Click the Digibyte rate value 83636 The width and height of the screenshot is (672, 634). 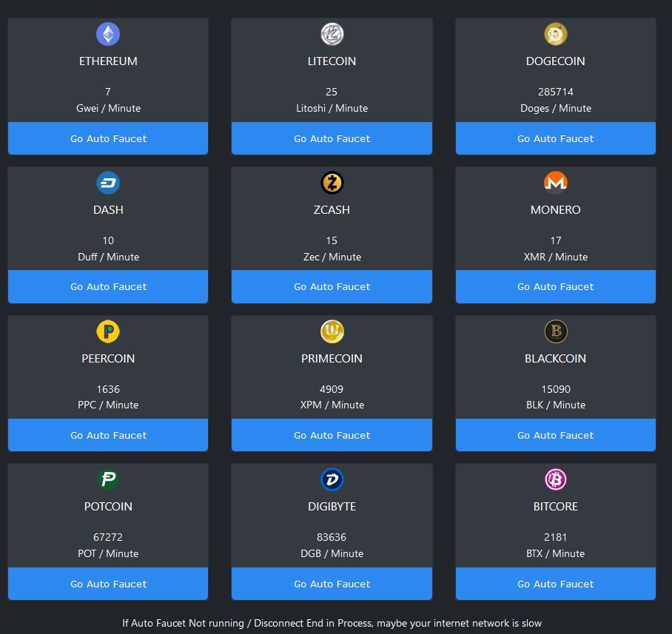(x=332, y=537)
